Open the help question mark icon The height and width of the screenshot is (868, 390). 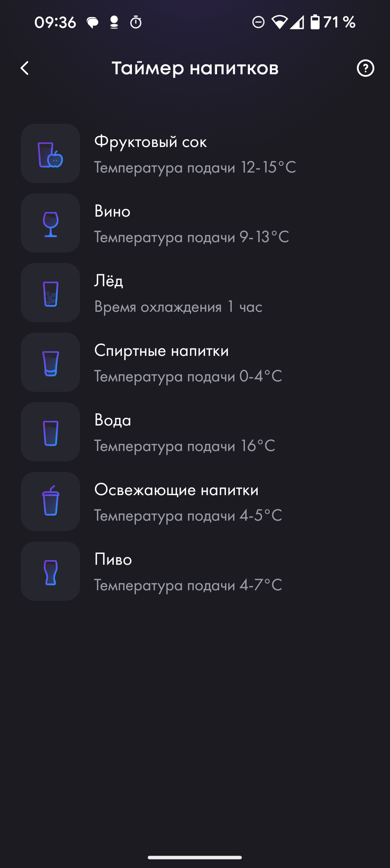click(365, 68)
